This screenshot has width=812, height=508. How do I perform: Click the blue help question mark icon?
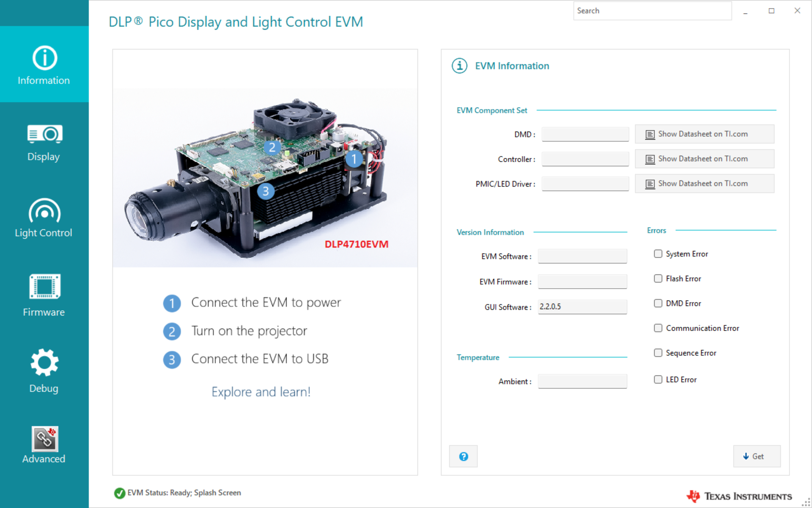point(464,456)
